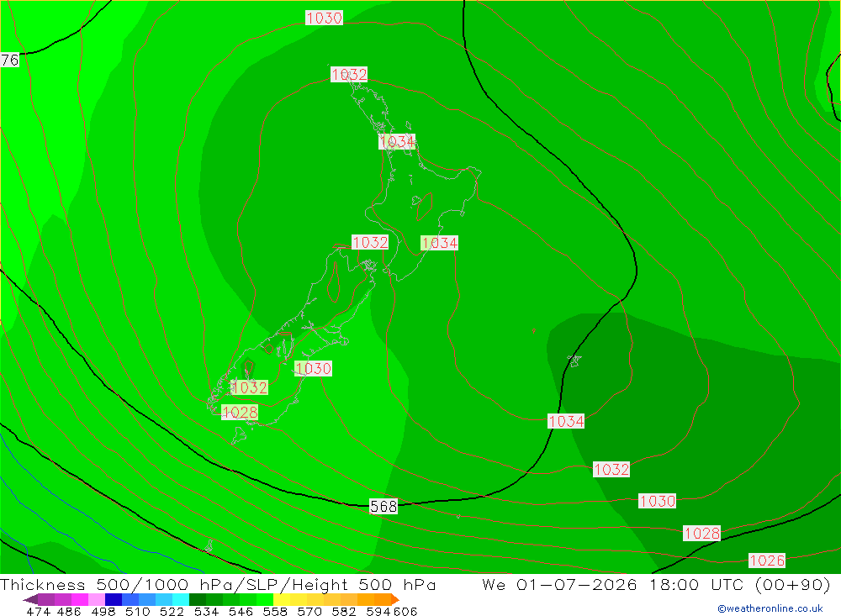Viewport: 841px width, 616px height.
Task: Select the forecast date 'We 01-07-2026'
Action: (559, 584)
